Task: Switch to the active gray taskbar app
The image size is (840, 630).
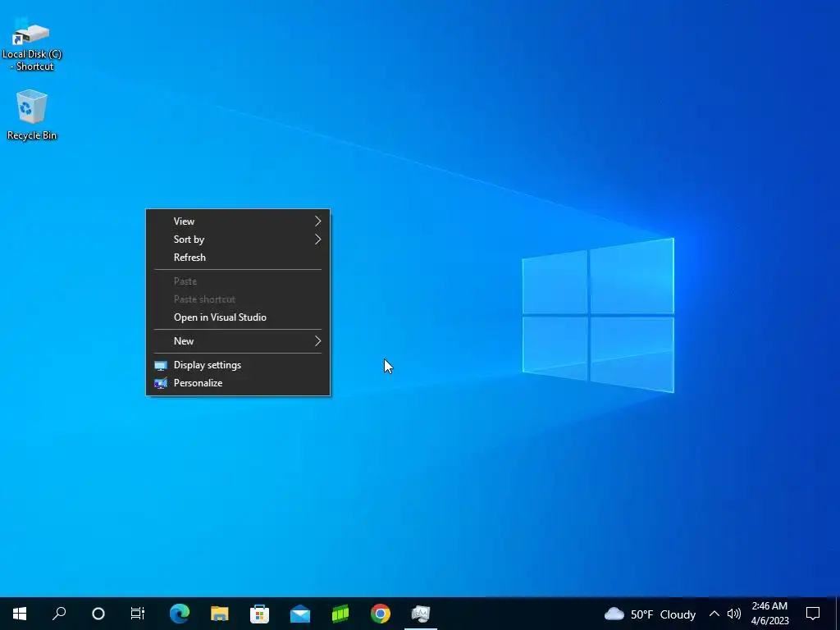Action: pyautogui.click(x=421, y=614)
